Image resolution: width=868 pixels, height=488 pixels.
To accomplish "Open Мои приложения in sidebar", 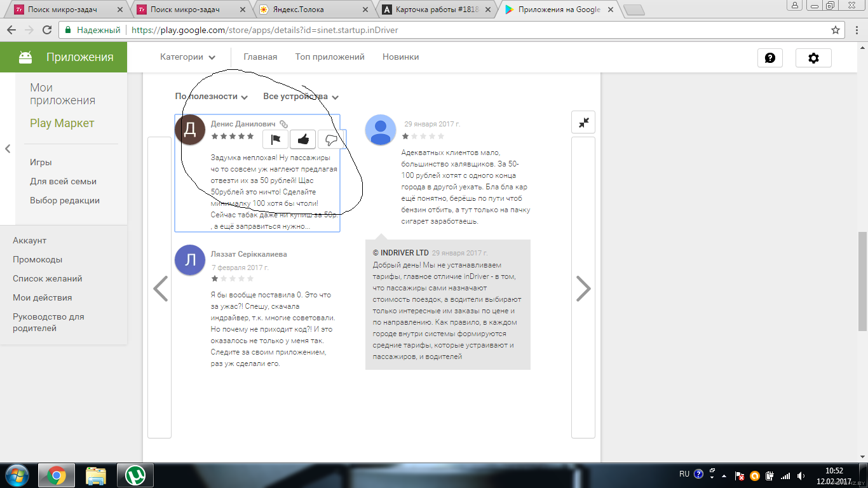I will point(62,94).
